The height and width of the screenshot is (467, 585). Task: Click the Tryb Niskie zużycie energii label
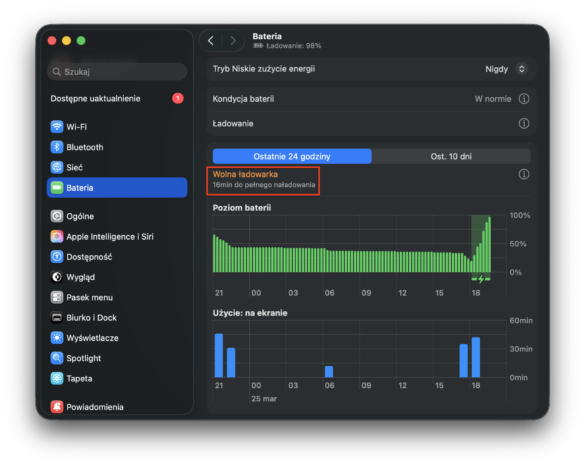pos(264,69)
